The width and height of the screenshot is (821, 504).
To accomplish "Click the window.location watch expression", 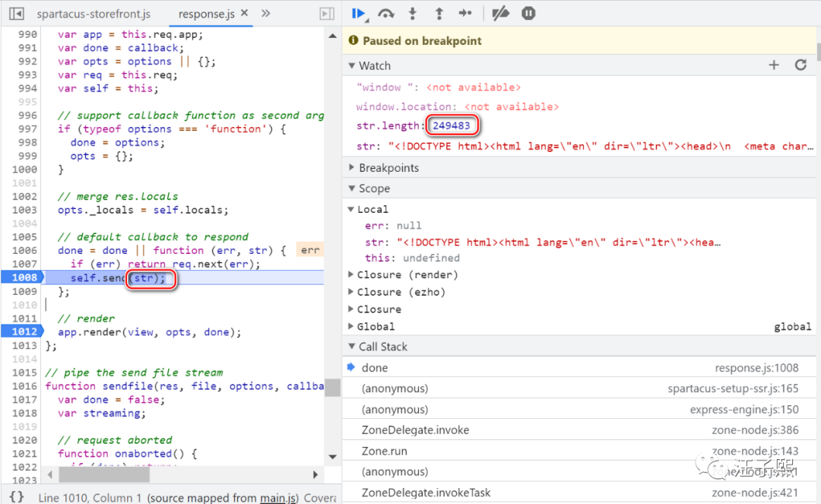I will coord(457,106).
